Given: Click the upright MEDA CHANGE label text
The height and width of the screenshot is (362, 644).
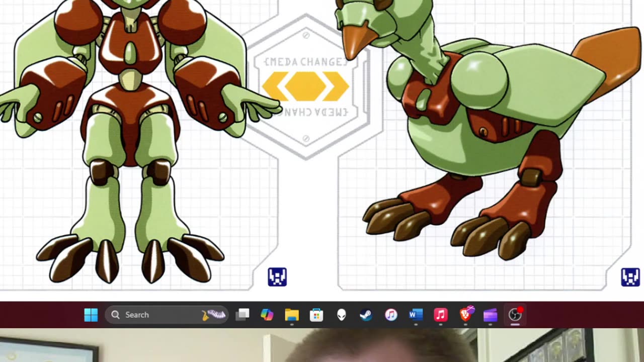Looking at the screenshot, I should (x=306, y=62).
